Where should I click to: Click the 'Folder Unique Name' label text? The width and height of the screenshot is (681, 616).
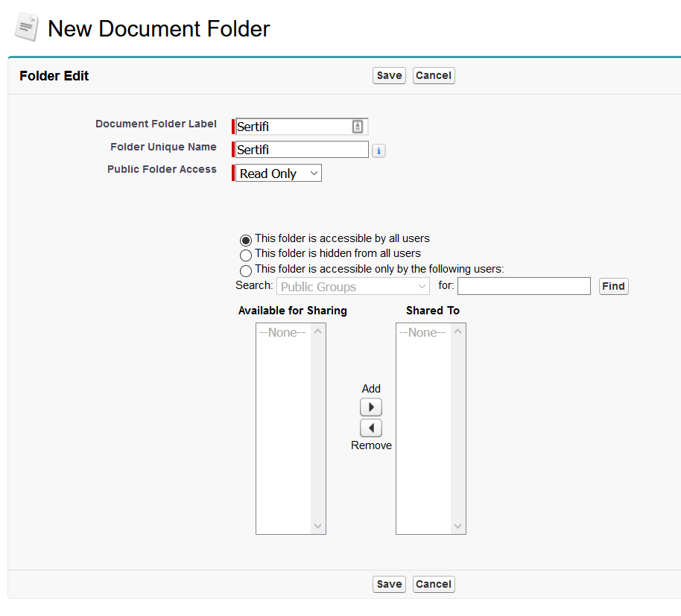[x=163, y=147]
